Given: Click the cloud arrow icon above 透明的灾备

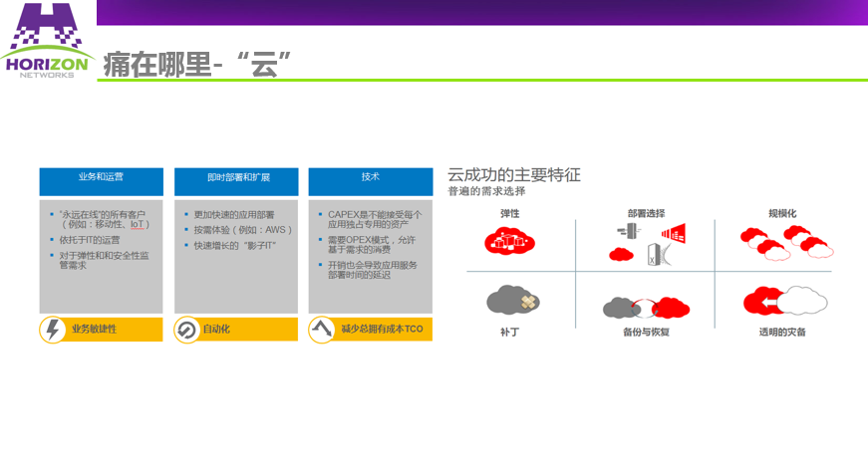Looking at the screenshot, I should pyautogui.click(x=780, y=301).
